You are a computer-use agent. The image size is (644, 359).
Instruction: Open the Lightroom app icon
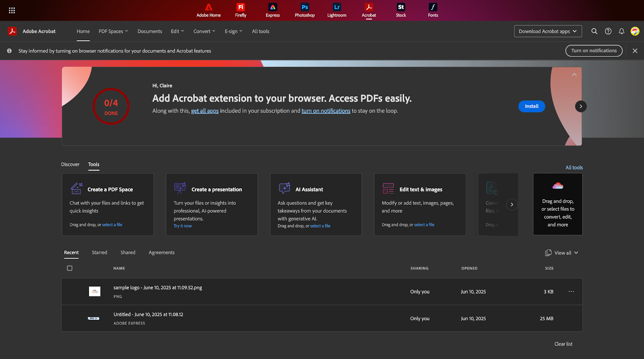pyautogui.click(x=337, y=10)
